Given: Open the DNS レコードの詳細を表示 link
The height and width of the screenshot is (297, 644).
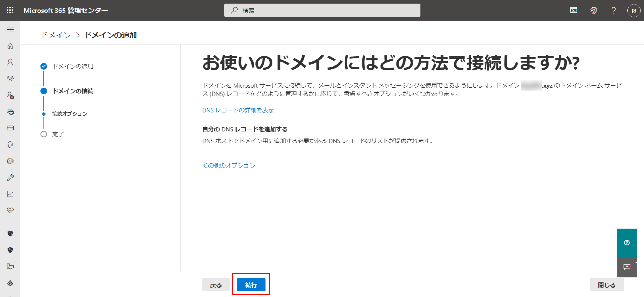Looking at the screenshot, I should click(238, 110).
